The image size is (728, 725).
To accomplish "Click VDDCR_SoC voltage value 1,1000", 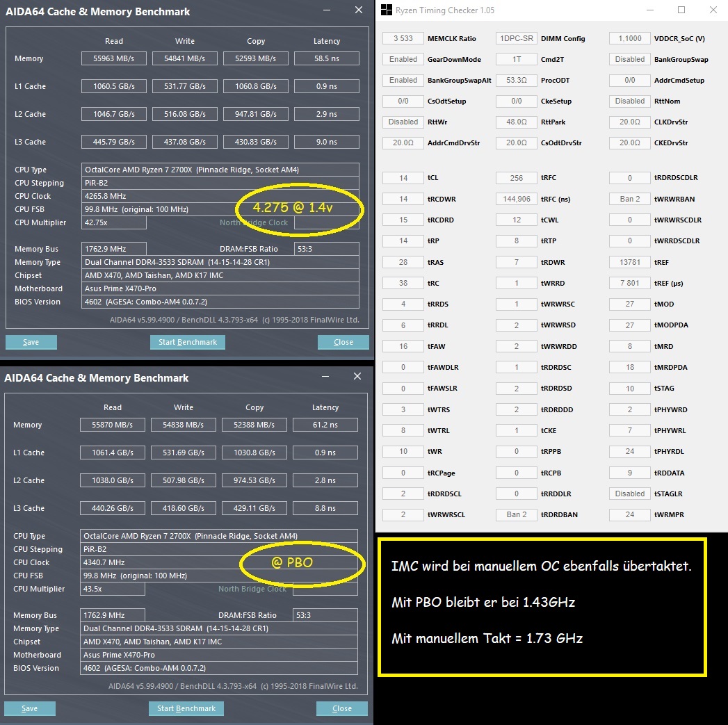I will point(629,38).
